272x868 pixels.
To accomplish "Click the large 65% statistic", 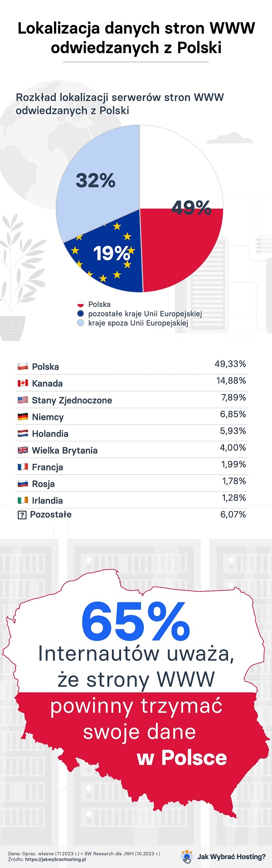I will click(135, 621).
